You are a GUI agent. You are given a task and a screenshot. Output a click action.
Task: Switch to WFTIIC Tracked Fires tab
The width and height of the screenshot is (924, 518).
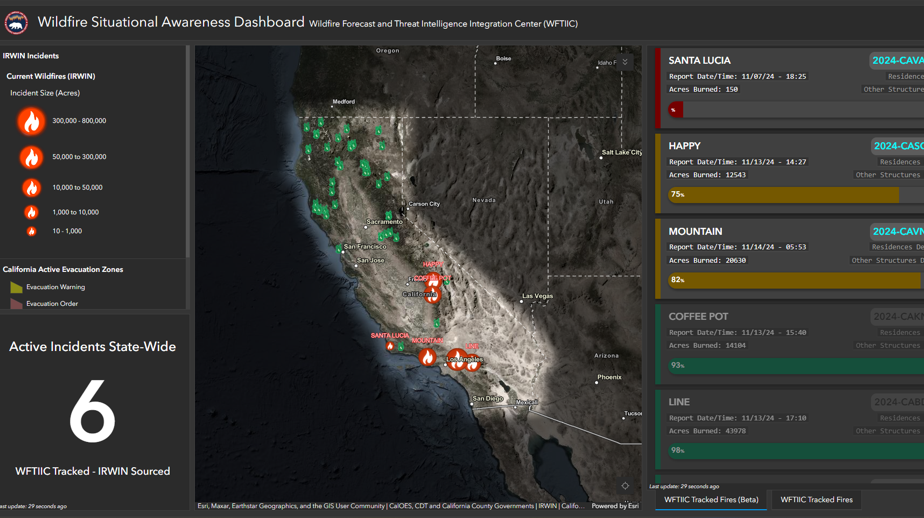816,500
